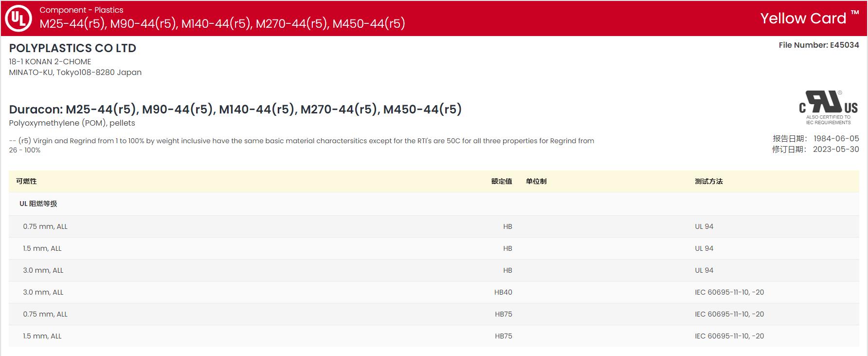Click IEC 60695-11-10, -20 in HB40 row
Image resolution: width=868 pixels, height=356 pixels.
coord(729,292)
